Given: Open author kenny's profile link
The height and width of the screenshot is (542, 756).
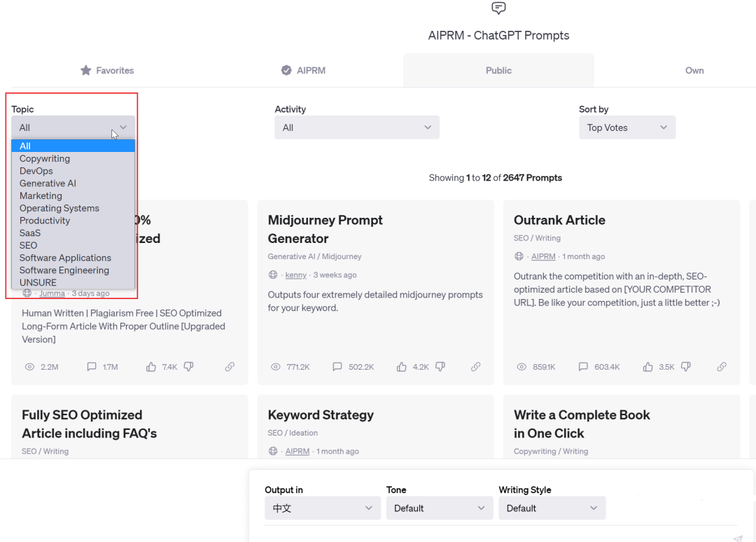Looking at the screenshot, I should coord(295,275).
